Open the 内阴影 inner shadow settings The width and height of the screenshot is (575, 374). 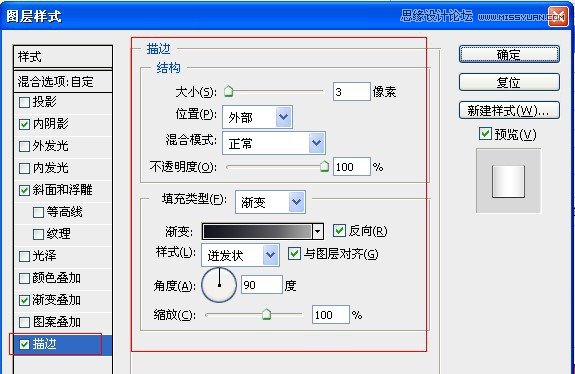coord(51,124)
